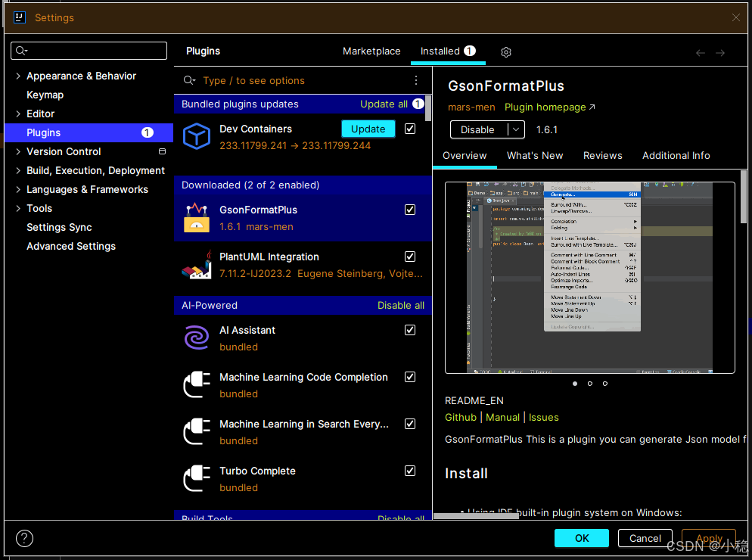The image size is (752, 560).
Task: Open the Github link in README
Action: point(461,418)
